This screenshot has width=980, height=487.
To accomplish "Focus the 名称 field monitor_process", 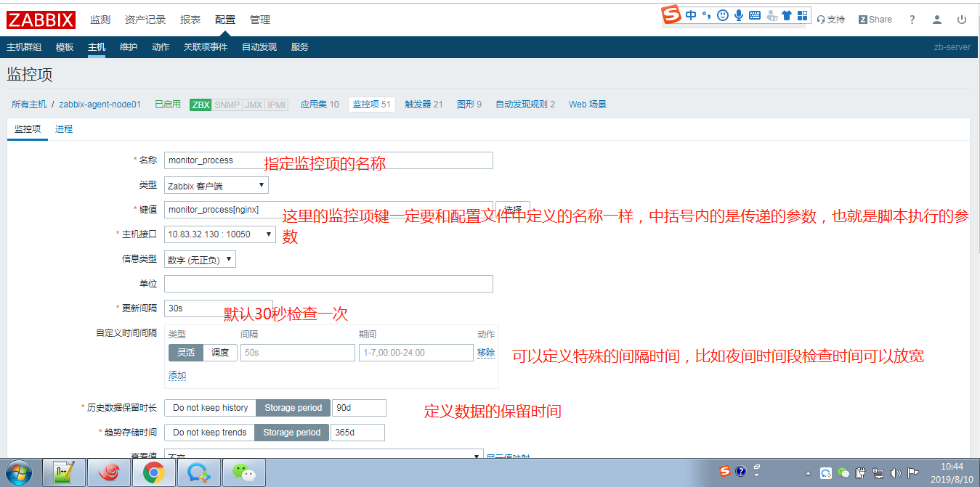I will pos(328,160).
